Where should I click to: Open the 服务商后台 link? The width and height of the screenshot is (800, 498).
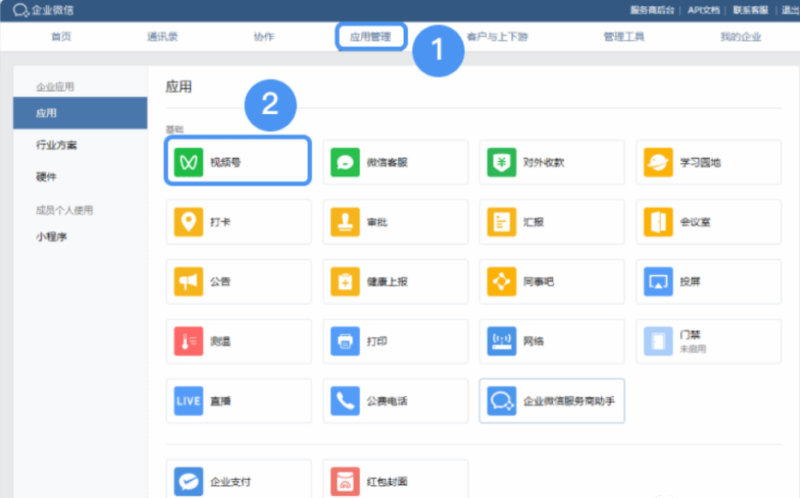[652, 10]
